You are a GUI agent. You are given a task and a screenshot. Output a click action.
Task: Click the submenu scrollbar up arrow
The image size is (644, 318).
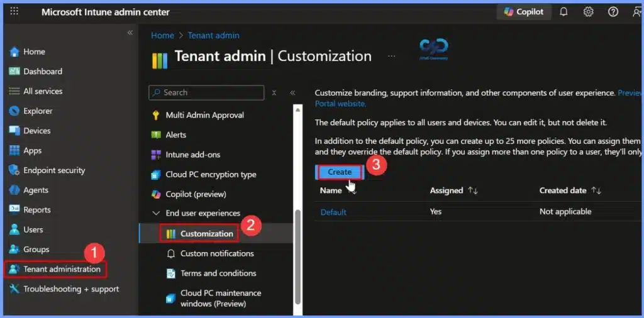click(297, 110)
